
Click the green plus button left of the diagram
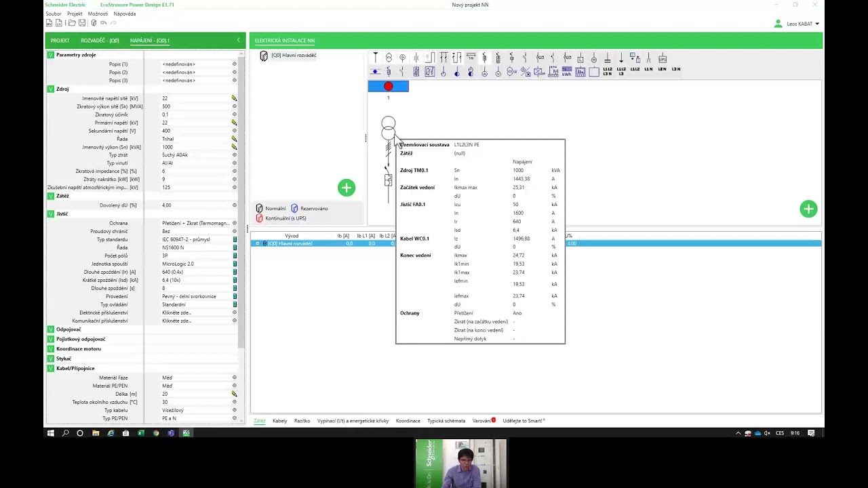point(347,188)
